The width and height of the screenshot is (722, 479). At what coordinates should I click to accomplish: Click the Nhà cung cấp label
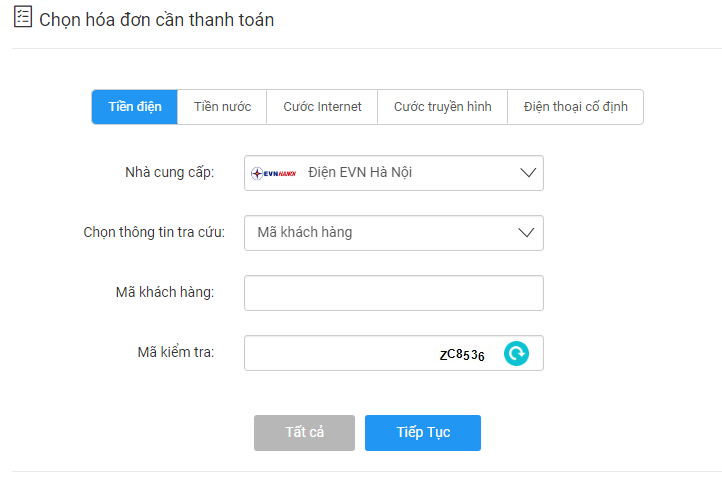point(169,173)
